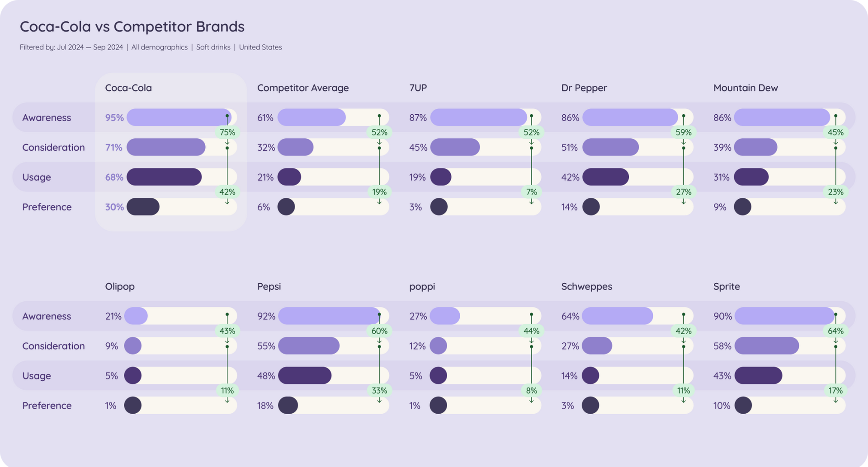Click Schweppes' 42% conversion badge
Screen dimensions: 868x467
pos(684,331)
